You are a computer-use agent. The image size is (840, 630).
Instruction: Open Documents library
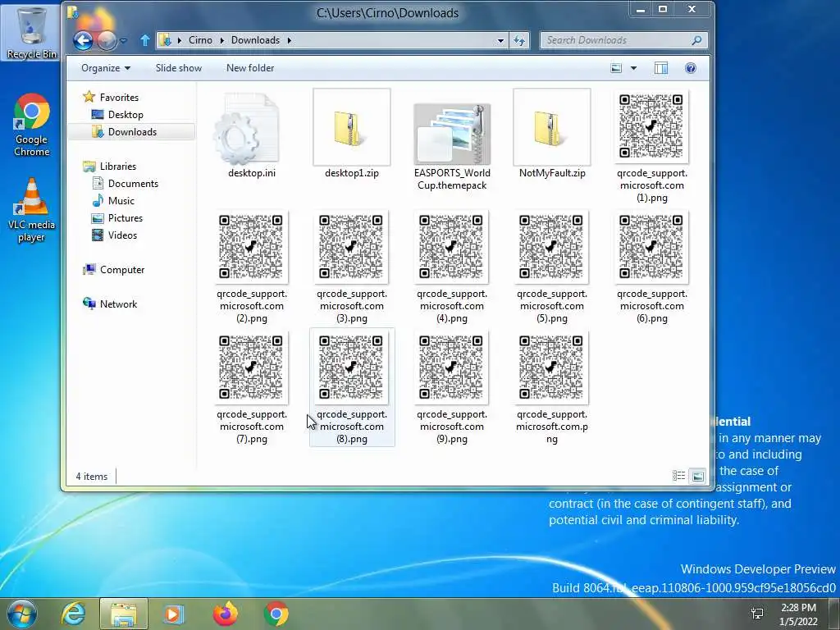126,183
